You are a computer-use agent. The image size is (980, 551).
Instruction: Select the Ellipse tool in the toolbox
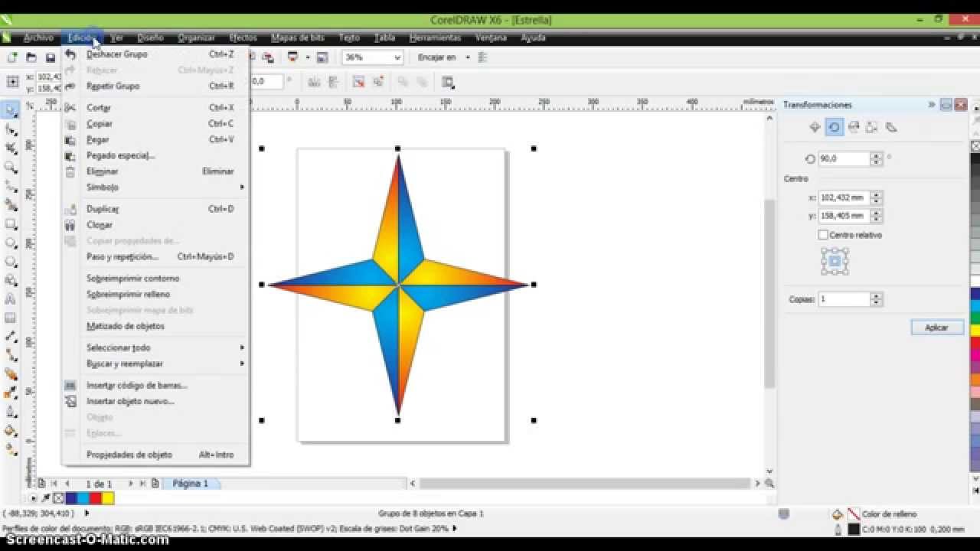click(x=11, y=243)
